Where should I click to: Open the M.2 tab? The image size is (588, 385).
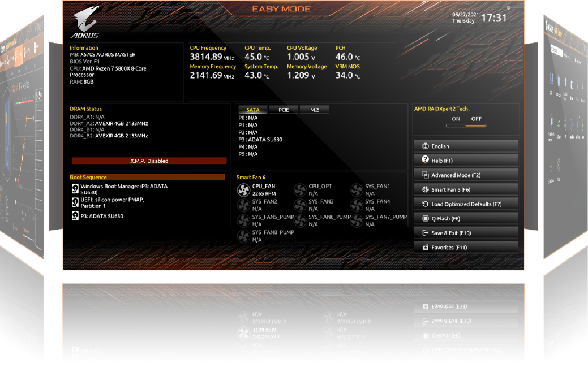[x=314, y=110]
